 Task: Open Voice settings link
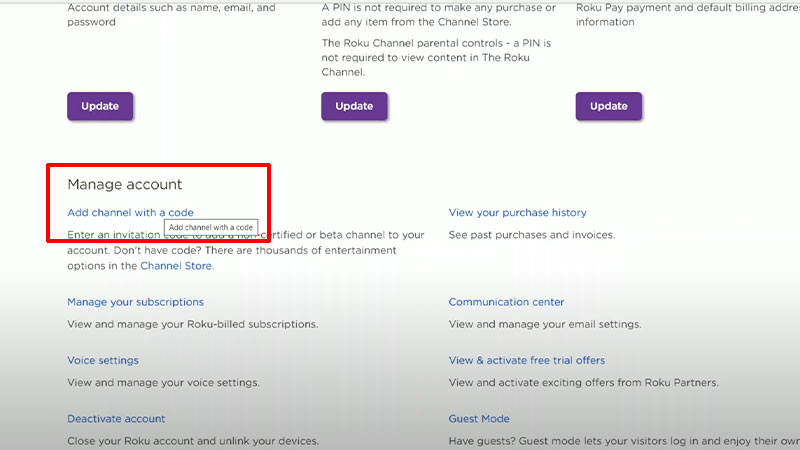click(103, 360)
